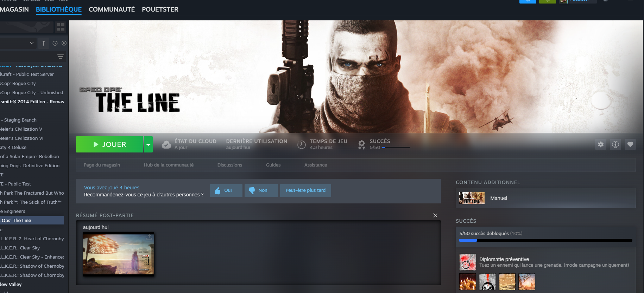Add game to favorites with heart icon
The width and height of the screenshot is (644, 293).
click(630, 144)
